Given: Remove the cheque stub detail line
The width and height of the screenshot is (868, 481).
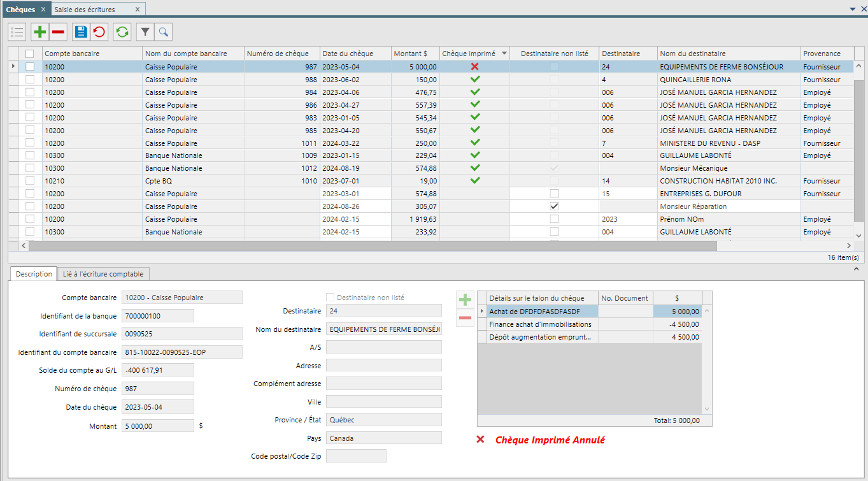Looking at the screenshot, I should [466, 318].
